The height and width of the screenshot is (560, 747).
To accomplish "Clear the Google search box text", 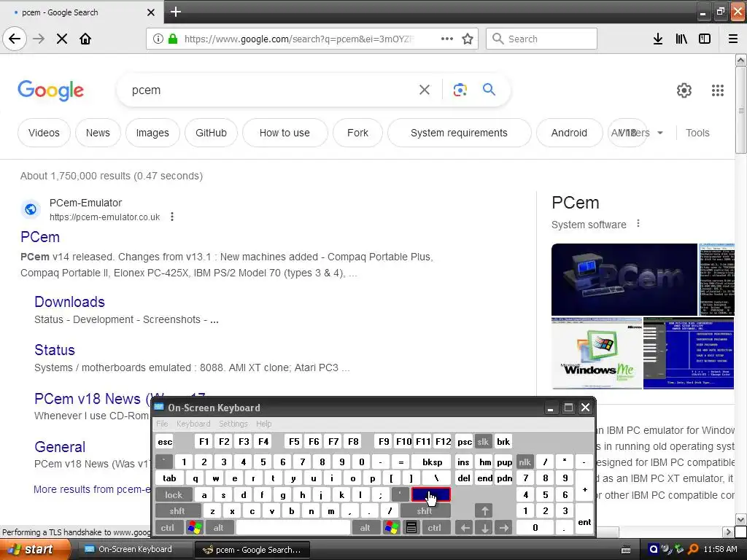I will [x=425, y=90].
